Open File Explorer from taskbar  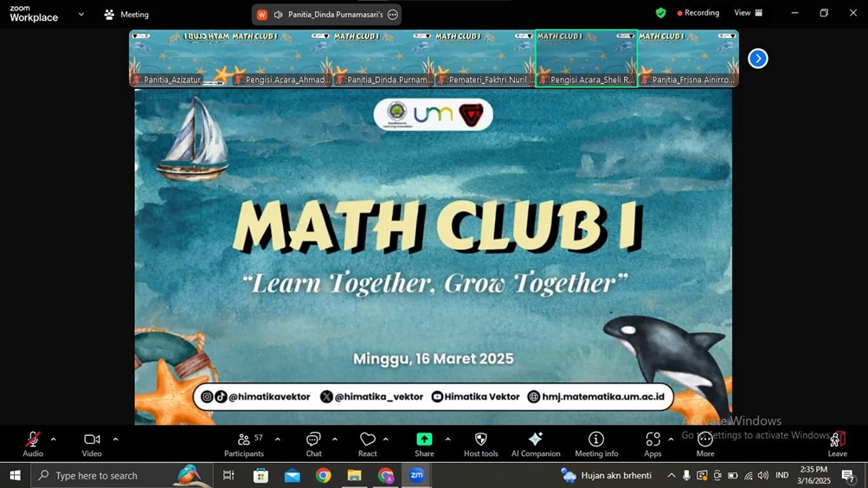click(354, 475)
